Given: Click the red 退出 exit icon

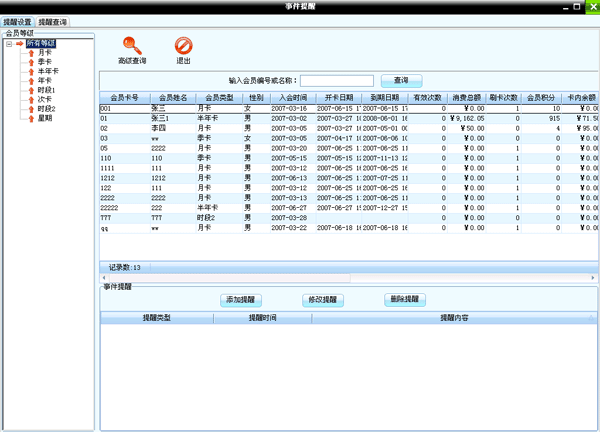Looking at the screenshot, I should click(x=183, y=46).
